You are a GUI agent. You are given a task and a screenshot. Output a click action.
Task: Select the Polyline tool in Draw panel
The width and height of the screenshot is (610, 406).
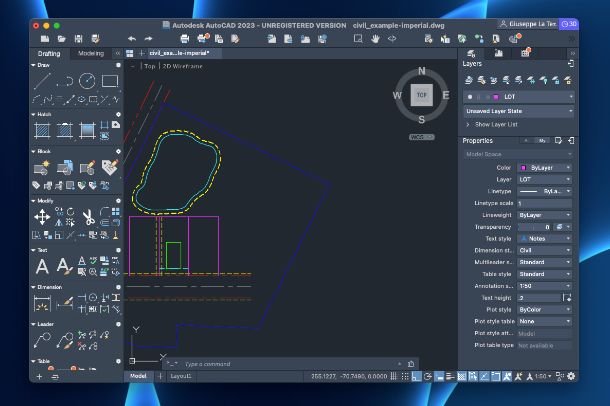[65, 81]
